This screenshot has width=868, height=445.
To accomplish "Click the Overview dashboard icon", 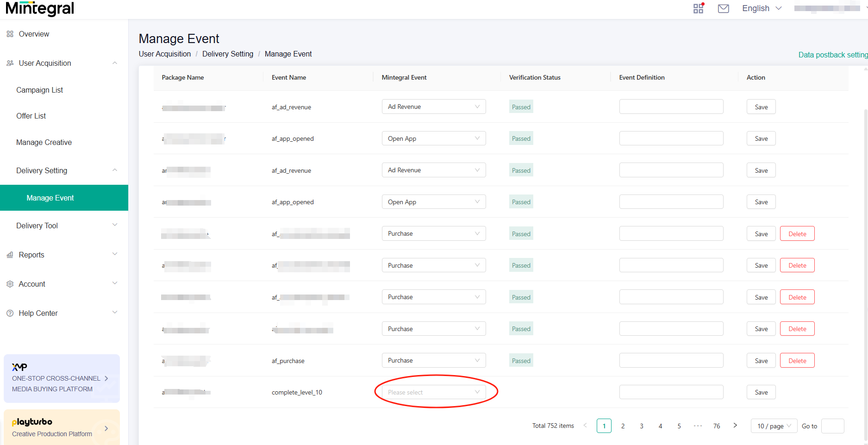I will [x=10, y=34].
